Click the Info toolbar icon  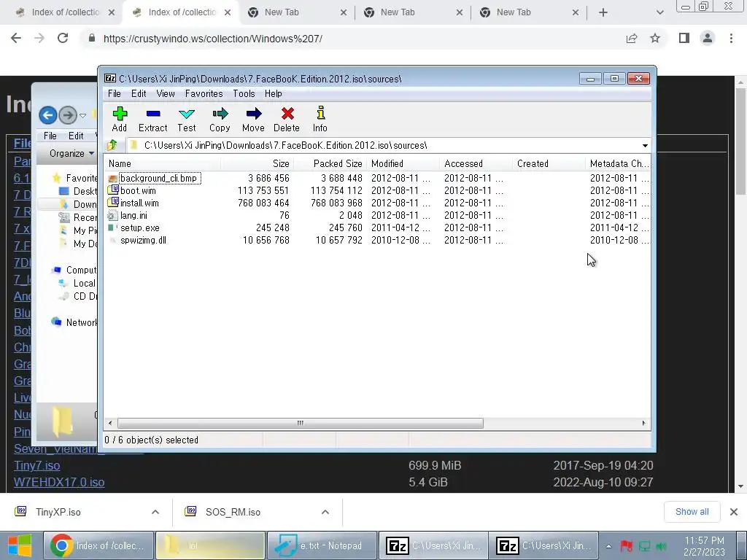click(x=320, y=119)
